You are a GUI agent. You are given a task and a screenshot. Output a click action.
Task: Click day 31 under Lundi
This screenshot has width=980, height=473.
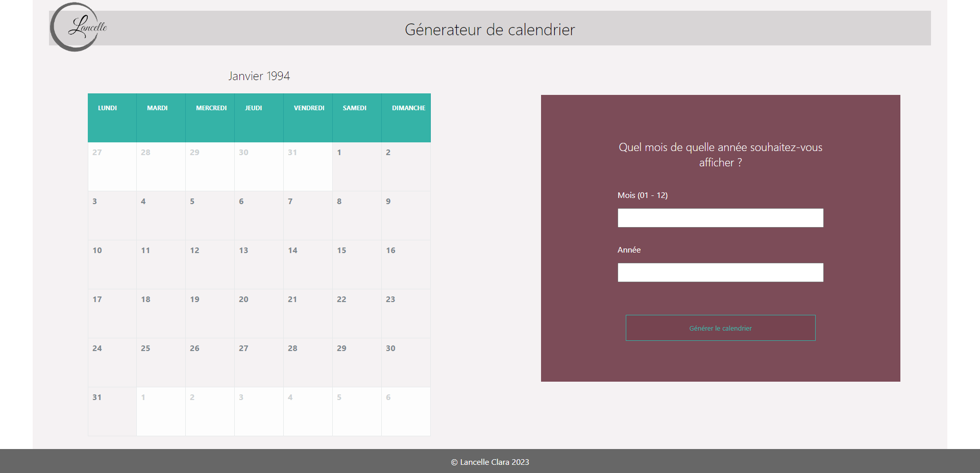(112, 412)
